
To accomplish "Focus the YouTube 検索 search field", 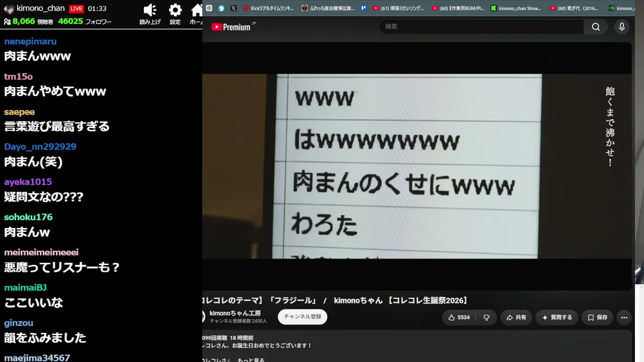I will pos(481,27).
